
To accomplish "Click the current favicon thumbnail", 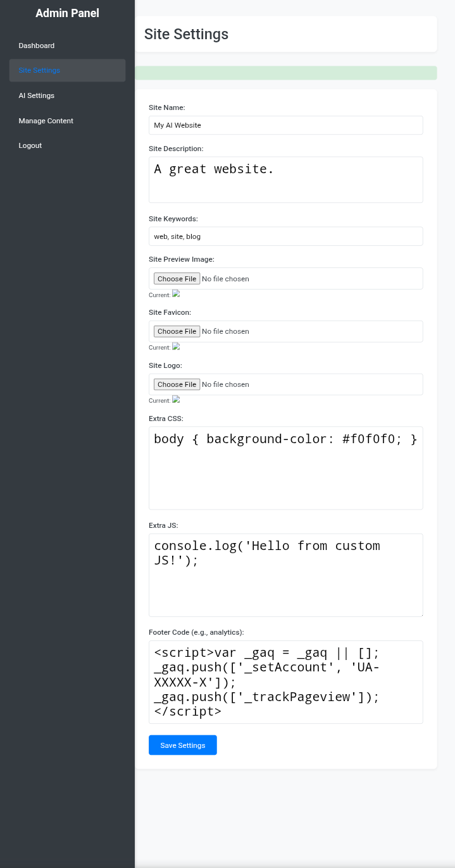I will pos(177,346).
